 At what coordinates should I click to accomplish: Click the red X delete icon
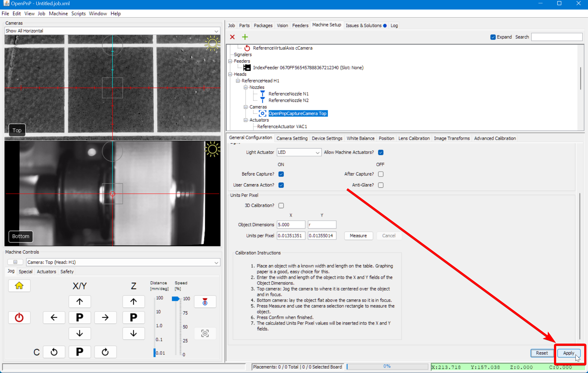coord(232,37)
